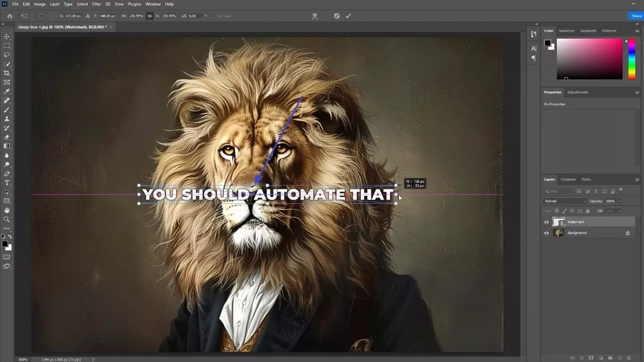Open the blend mode Normal dropdown
Image resolution: width=644 pixels, height=362 pixels.
click(x=564, y=201)
